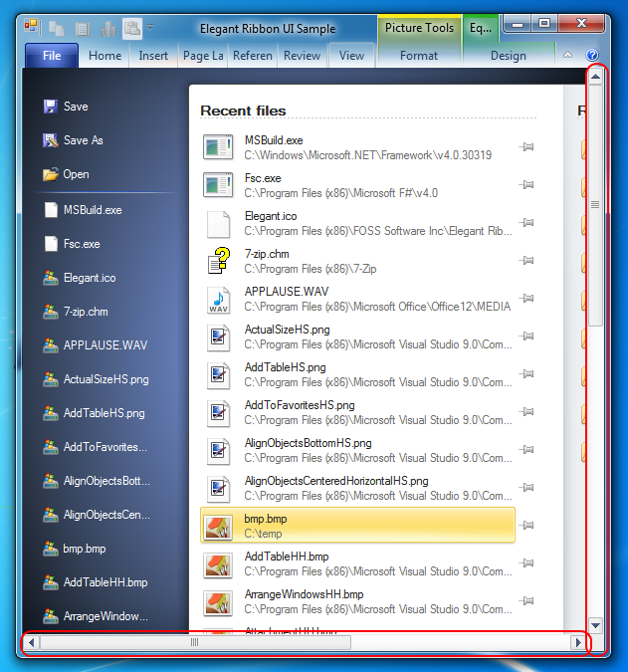Click the ArrangeWindowsHH.bmp thumbnail icon
Viewport: 628px width, 672px height.
coord(218,602)
